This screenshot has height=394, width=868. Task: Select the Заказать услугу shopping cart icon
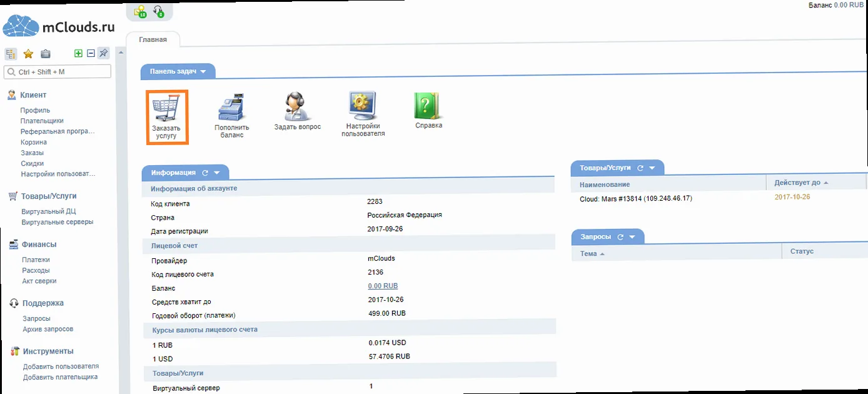point(167,116)
